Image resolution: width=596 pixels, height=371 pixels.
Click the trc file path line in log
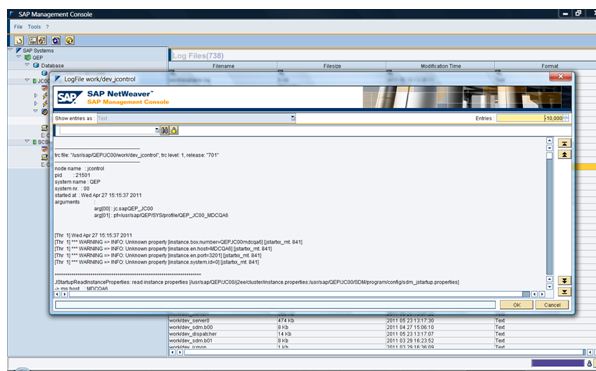tap(137, 155)
